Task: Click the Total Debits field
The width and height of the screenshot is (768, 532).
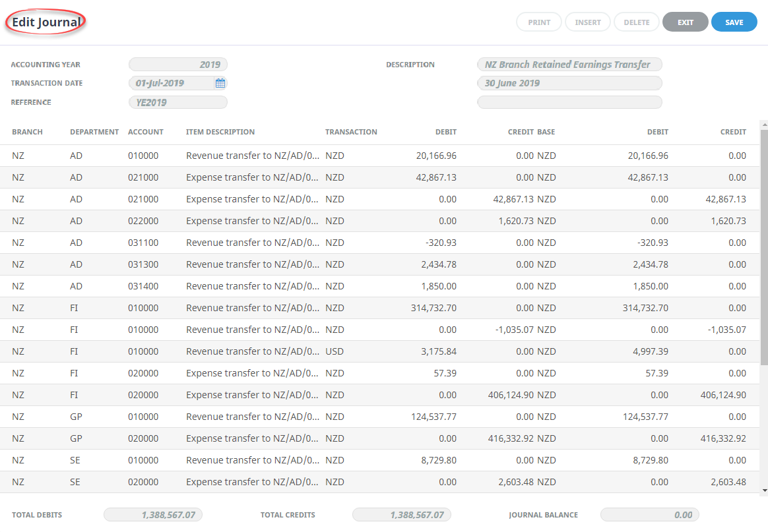Action: point(153,515)
